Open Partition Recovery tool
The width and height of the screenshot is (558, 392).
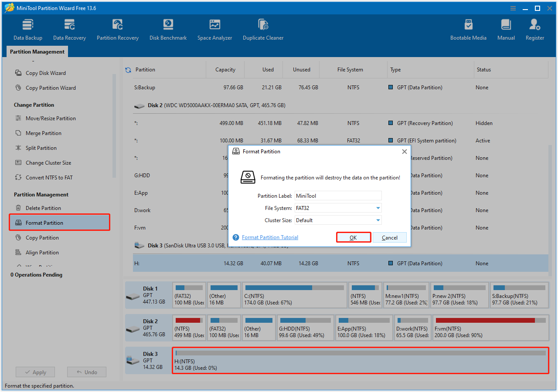click(118, 30)
